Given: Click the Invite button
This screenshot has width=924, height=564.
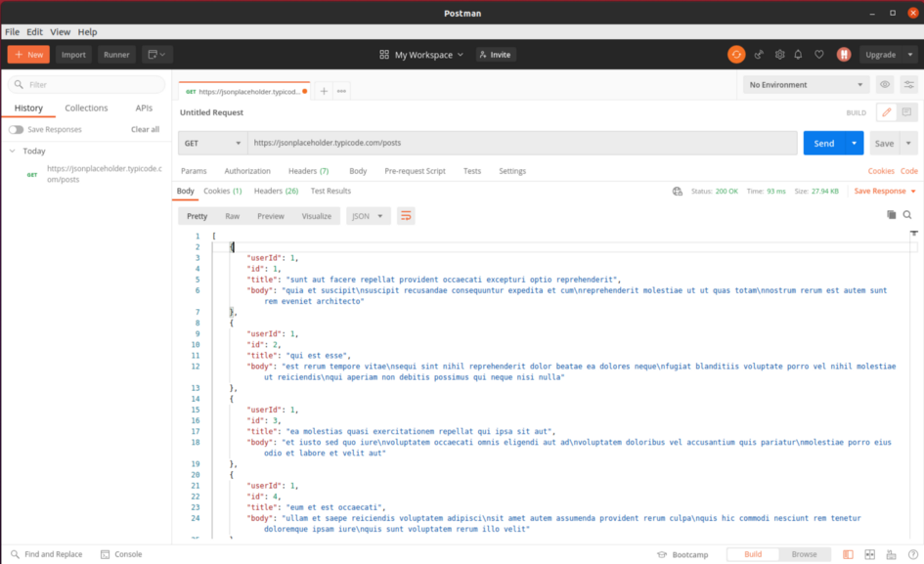Looking at the screenshot, I should point(496,54).
